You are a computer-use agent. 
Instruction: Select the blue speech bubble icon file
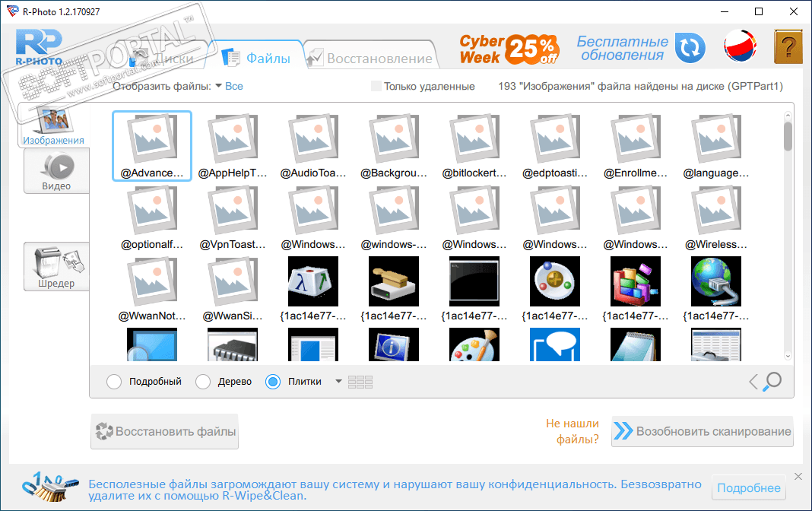point(555,344)
